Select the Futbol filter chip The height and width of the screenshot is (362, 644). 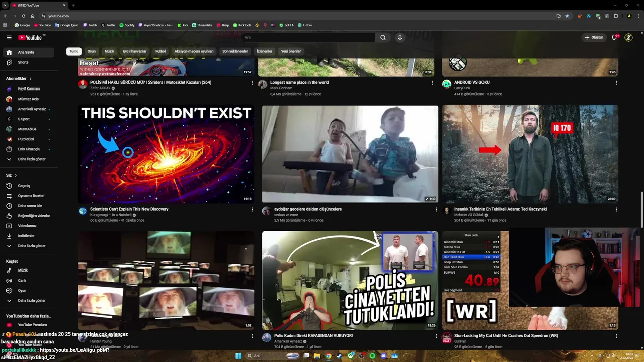(x=160, y=51)
